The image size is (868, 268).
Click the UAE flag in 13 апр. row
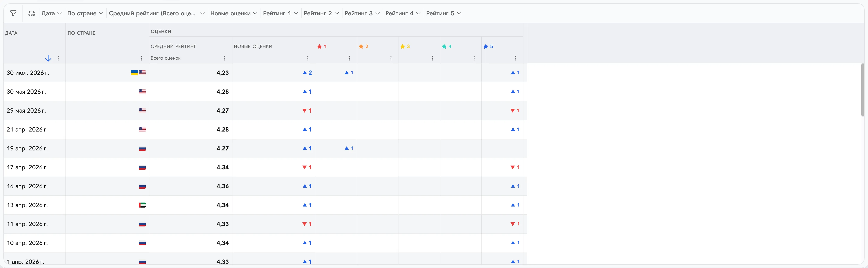coord(142,205)
